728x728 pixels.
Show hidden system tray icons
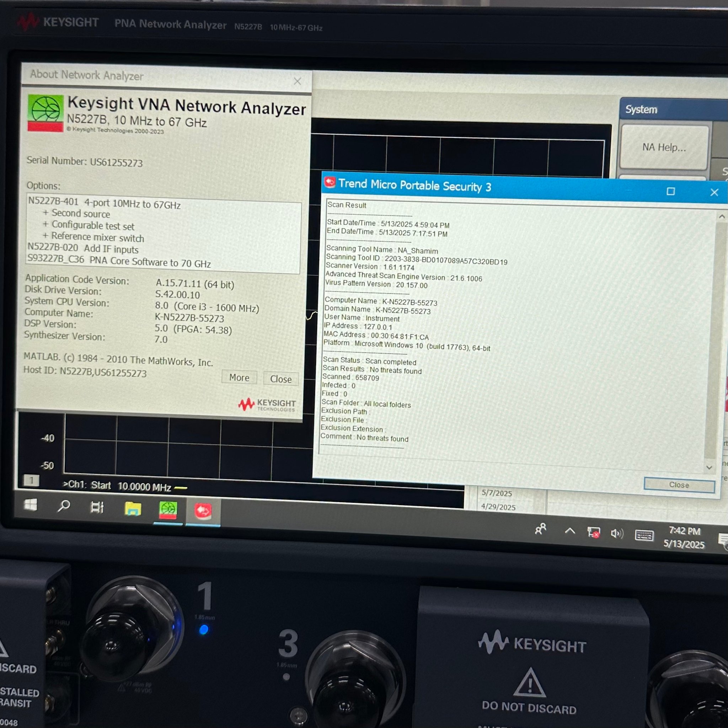click(x=570, y=531)
